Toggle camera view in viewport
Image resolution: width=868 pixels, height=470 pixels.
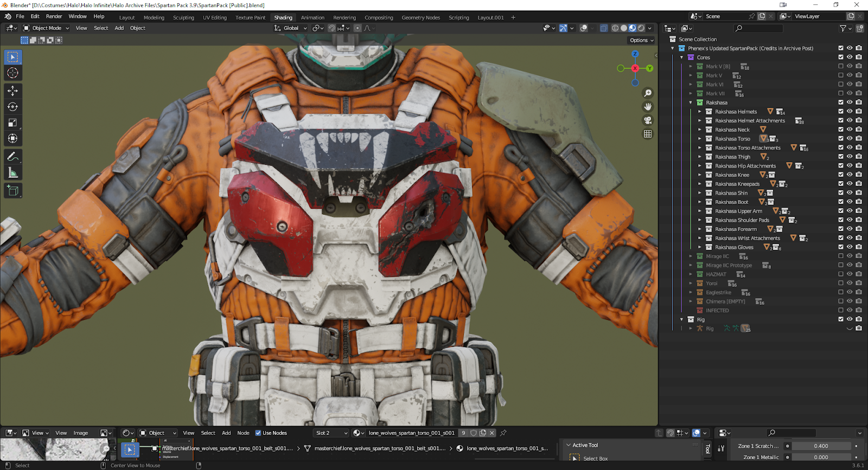(x=648, y=120)
